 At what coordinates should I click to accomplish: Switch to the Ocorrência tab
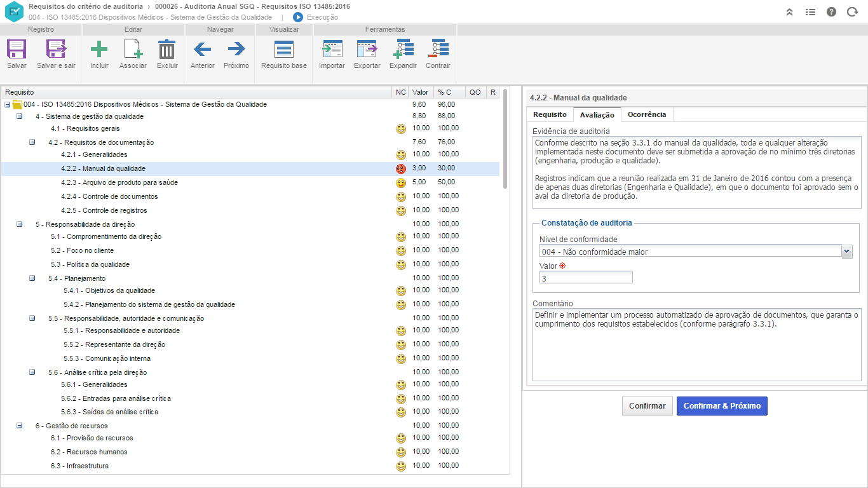click(646, 115)
